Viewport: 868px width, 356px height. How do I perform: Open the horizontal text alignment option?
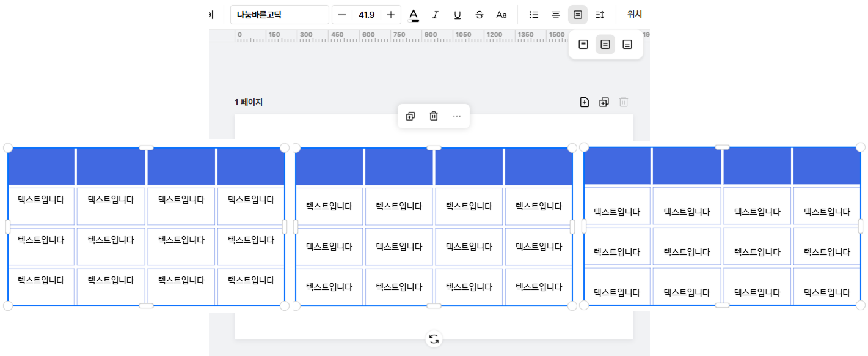coord(556,15)
